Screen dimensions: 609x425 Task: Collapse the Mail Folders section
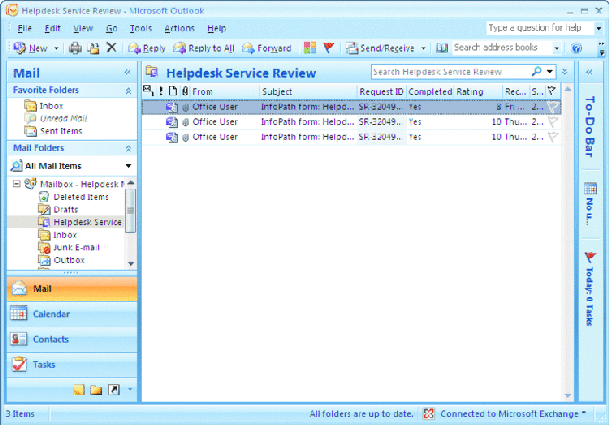128,148
